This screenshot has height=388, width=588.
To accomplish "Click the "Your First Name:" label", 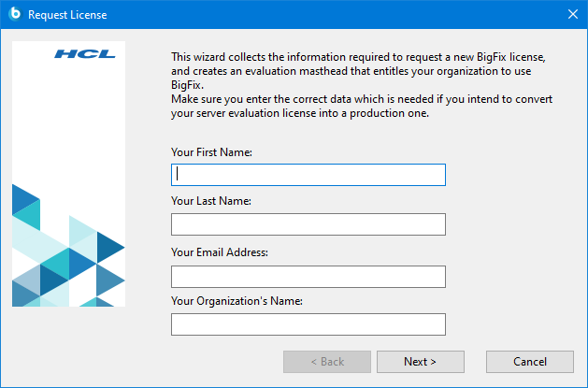I will pos(212,151).
